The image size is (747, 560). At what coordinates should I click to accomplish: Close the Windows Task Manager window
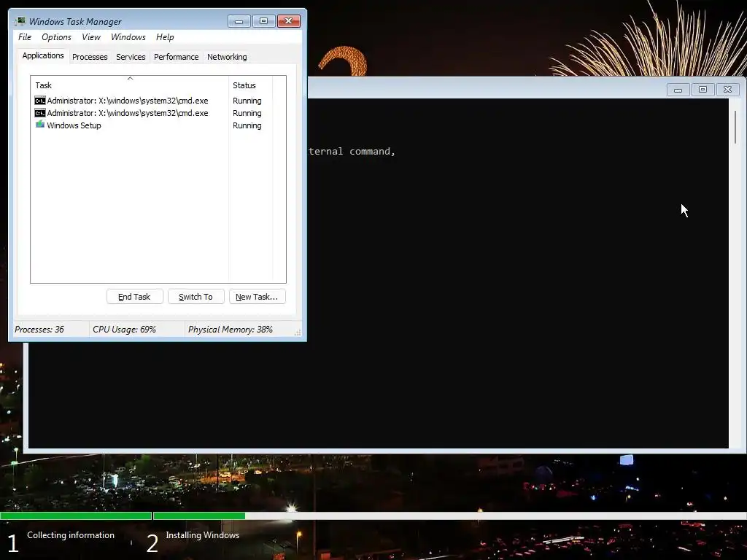click(x=289, y=21)
